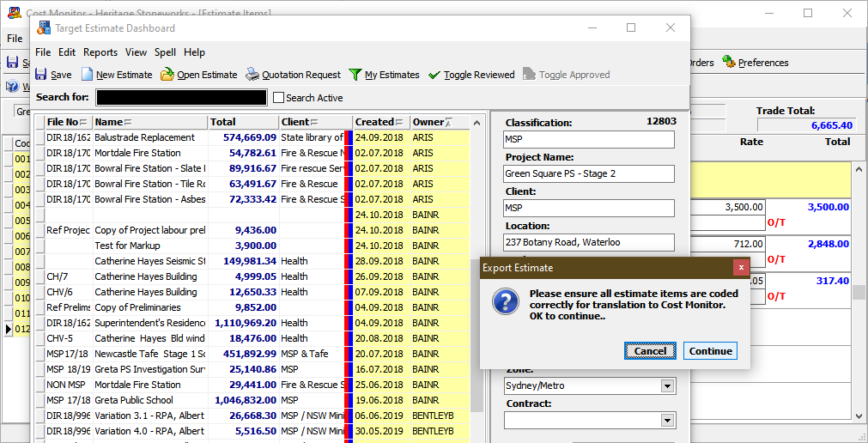Sort by Owner column header

[440, 122]
